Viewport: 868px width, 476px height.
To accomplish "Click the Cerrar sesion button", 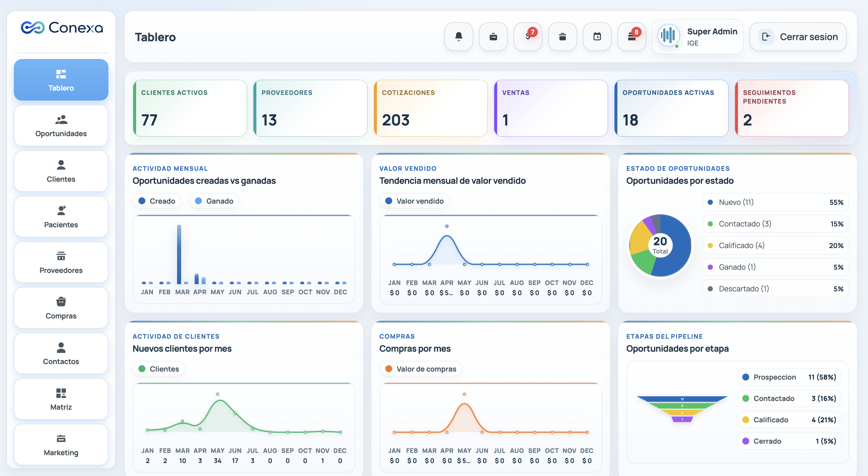I will coord(798,36).
